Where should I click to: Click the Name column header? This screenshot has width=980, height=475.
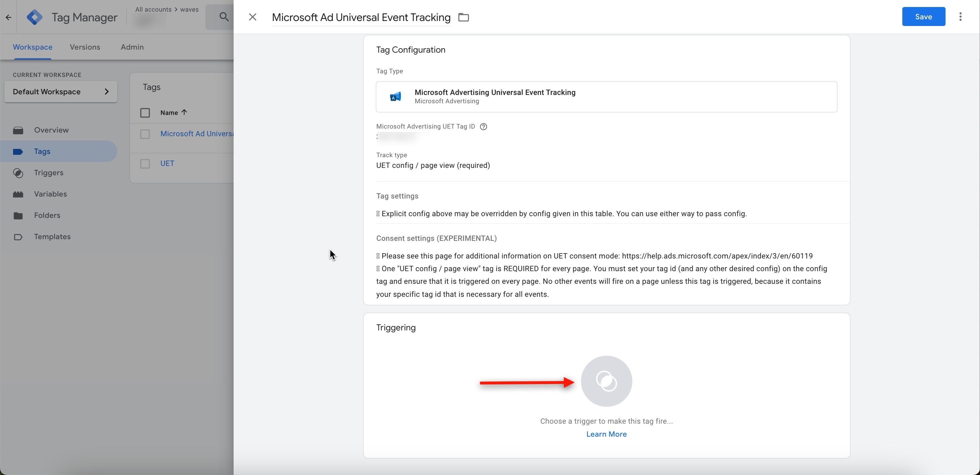point(169,113)
